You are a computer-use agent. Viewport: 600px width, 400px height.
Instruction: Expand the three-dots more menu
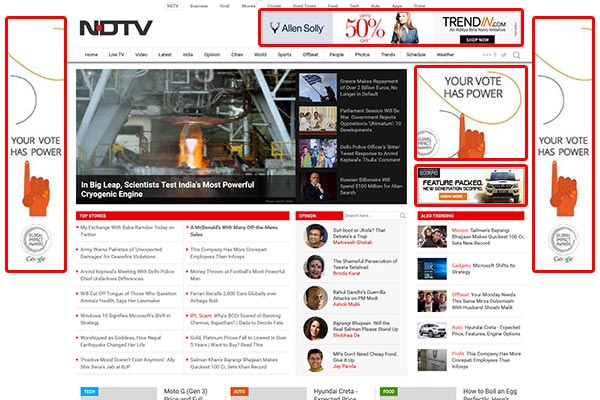tap(486, 55)
